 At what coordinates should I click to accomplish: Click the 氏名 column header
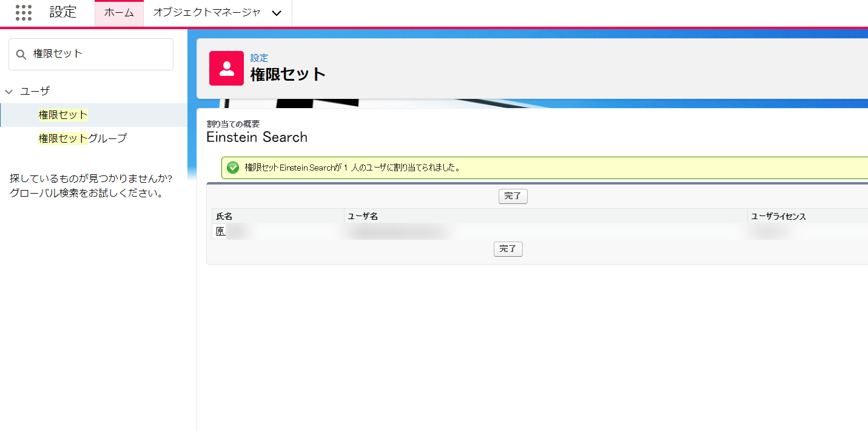pos(224,216)
